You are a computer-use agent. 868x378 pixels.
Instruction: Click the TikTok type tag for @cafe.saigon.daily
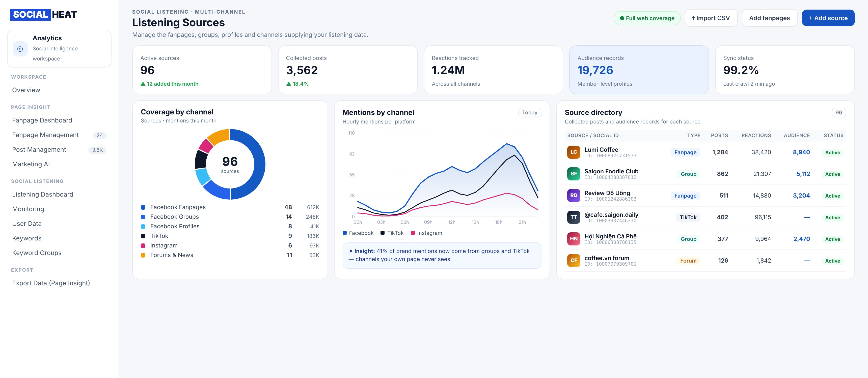[x=688, y=217]
